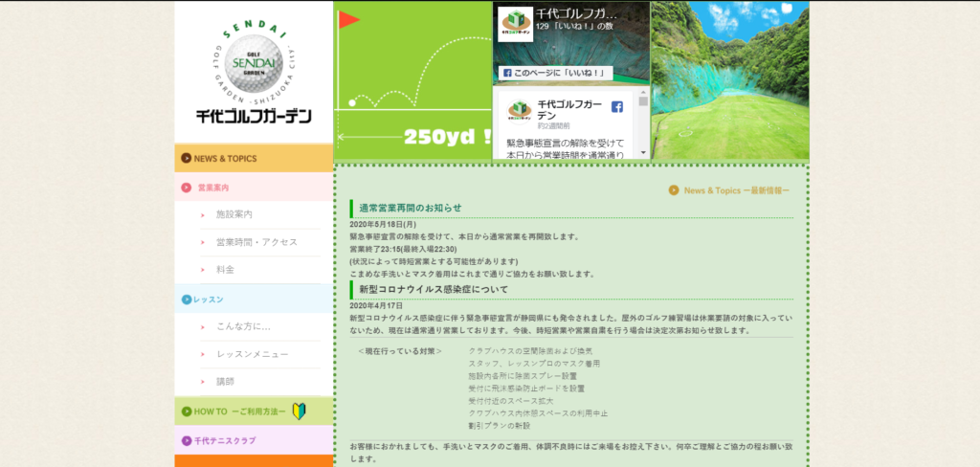980x467 pixels.
Task: Go to レッスンメニュー page
Action: coord(253,355)
